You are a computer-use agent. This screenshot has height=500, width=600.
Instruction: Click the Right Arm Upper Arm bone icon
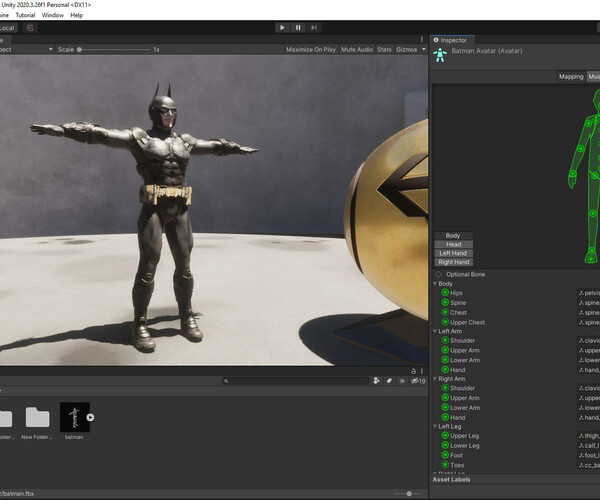[x=445, y=398]
